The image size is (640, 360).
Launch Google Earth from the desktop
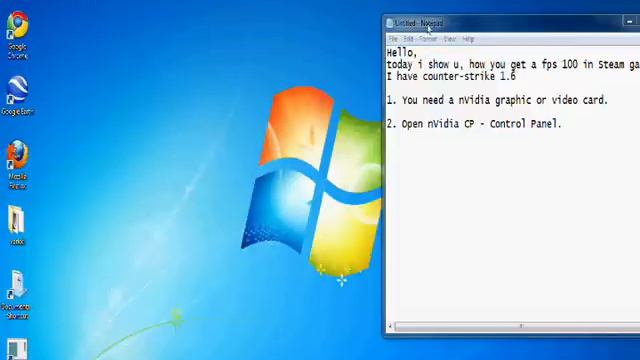[x=18, y=96]
